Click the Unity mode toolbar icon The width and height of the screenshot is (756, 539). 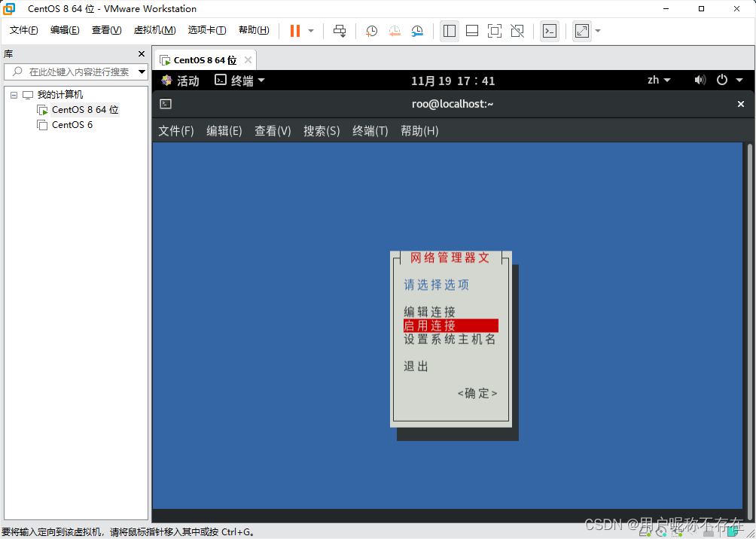[517, 31]
